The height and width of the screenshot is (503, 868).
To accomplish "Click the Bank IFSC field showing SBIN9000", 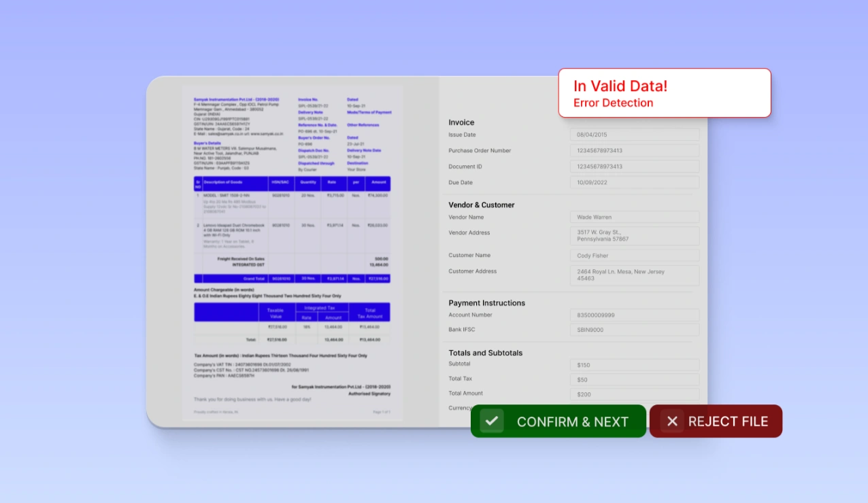I will (634, 329).
